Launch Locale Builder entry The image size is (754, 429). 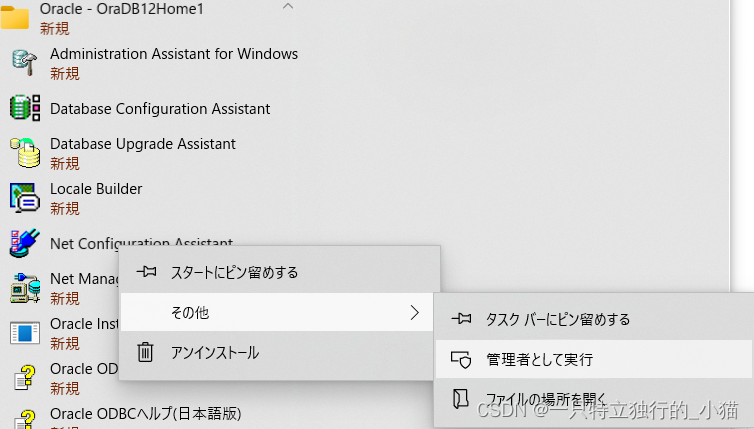(x=96, y=189)
